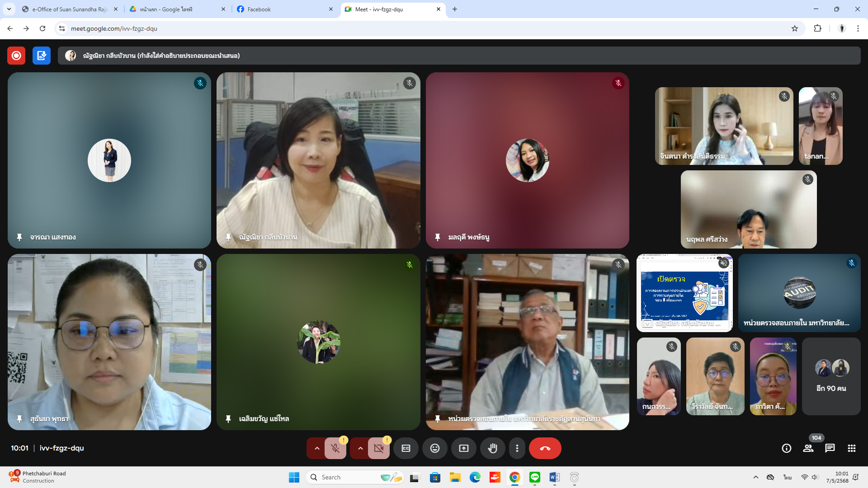This screenshot has width=868, height=488.
Task: Open the in-call chat panel
Action: [x=830, y=448]
